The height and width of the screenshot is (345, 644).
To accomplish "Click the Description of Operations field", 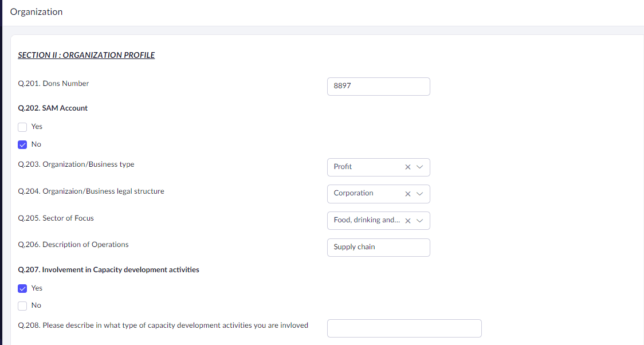I will 378,248.
